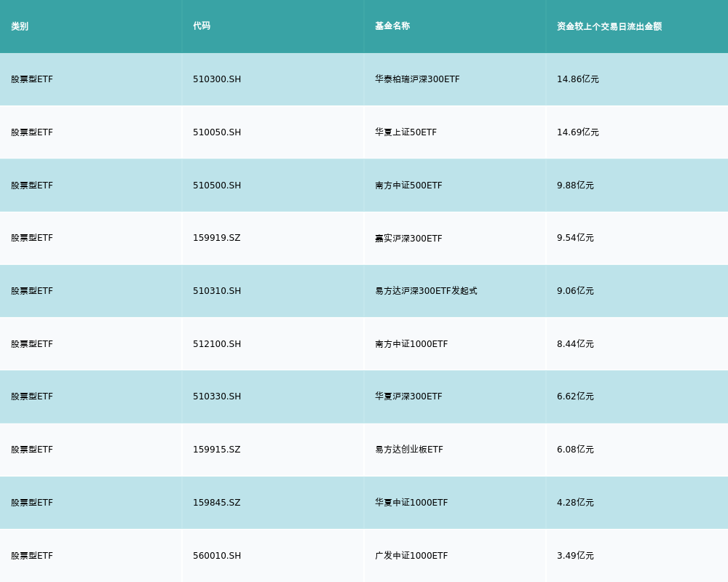Click the 华泰柏瑞沪深300ETF fund name
Image resolution: width=728 pixels, height=582 pixels.
tap(417, 79)
